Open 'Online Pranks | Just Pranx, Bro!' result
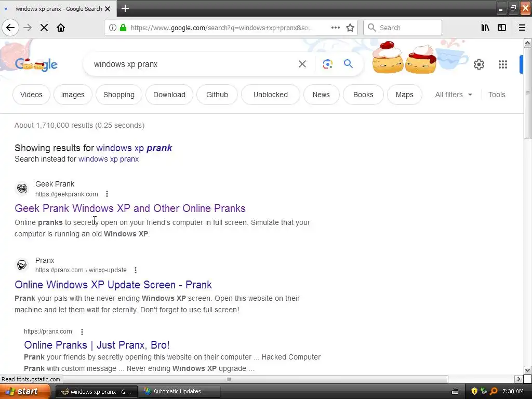The image size is (532, 399). [x=97, y=345]
